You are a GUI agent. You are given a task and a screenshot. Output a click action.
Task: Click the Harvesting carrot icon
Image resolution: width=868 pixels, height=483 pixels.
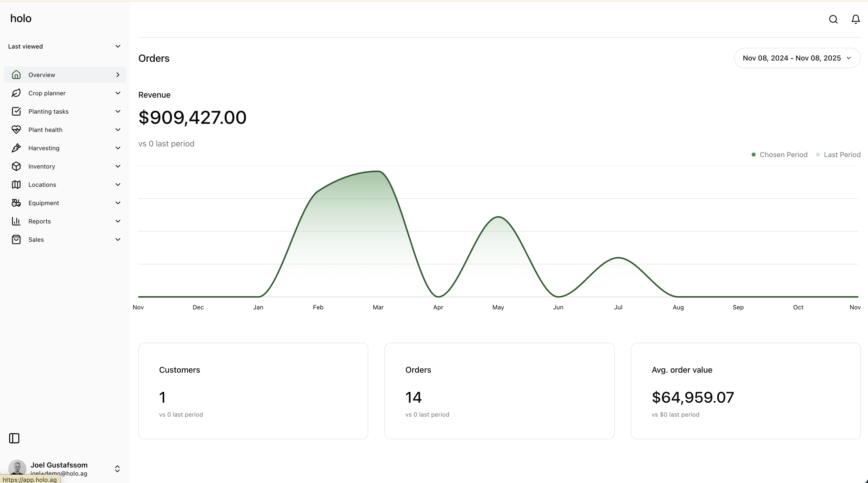(16, 148)
